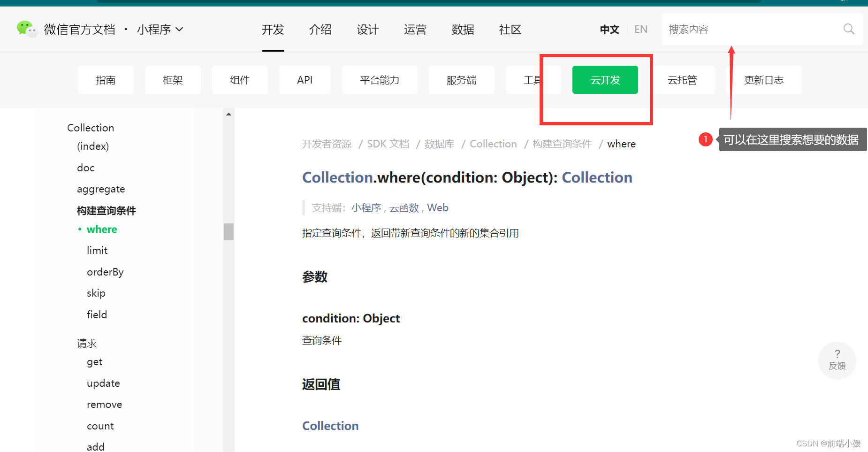
Task: Open count in the sidebar
Action: (x=100, y=426)
